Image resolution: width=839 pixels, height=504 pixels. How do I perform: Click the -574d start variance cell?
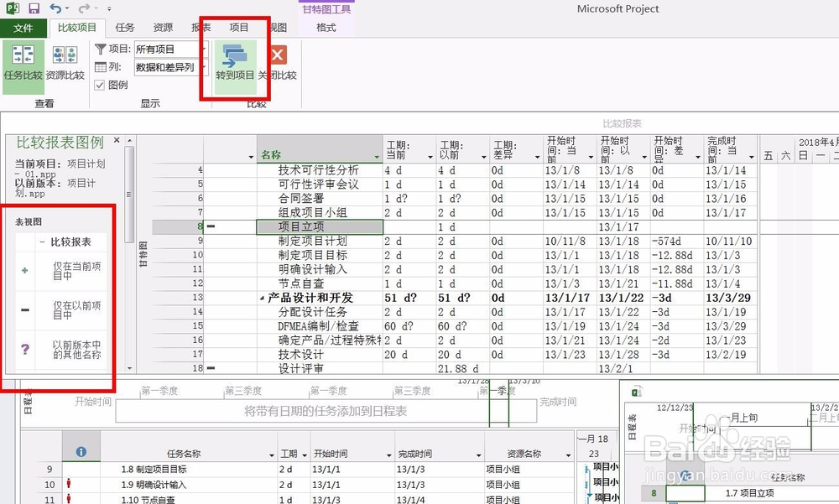click(x=677, y=241)
